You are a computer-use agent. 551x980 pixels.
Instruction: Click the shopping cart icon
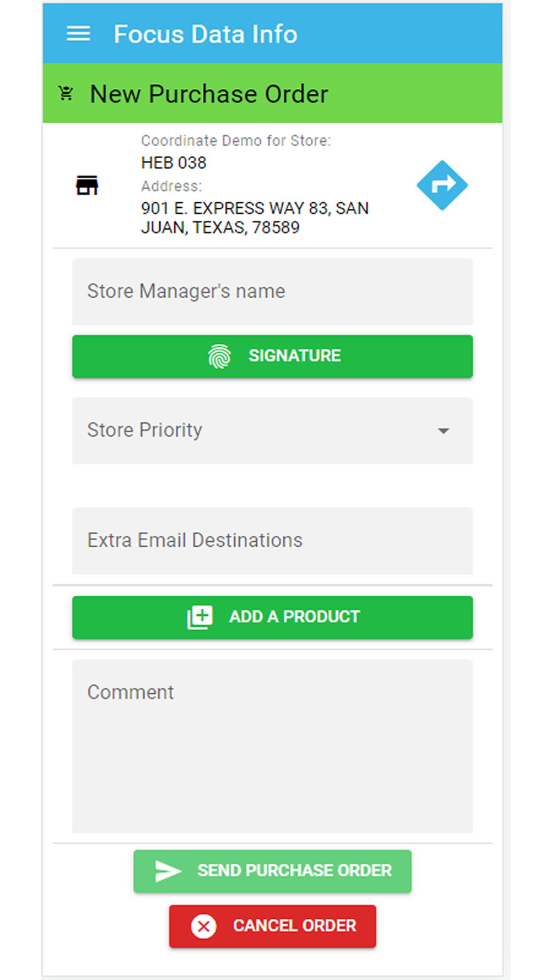click(x=66, y=93)
